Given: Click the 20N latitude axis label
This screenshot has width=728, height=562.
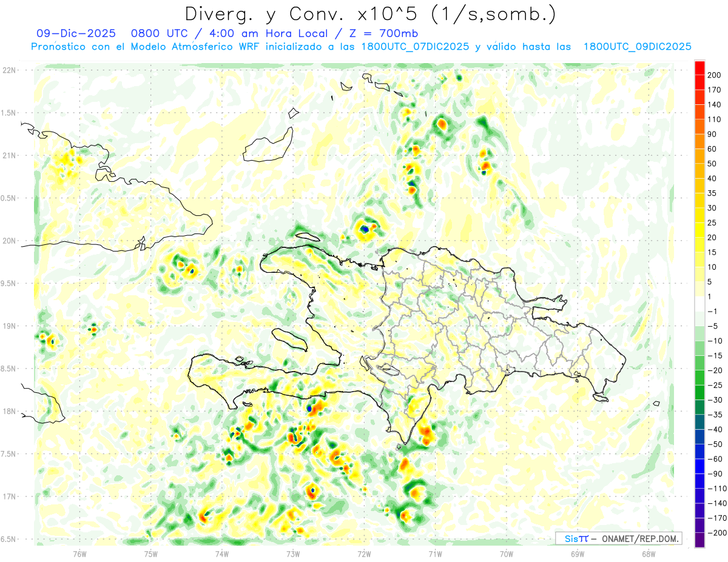Looking at the screenshot, I should pyautogui.click(x=9, y=241).
